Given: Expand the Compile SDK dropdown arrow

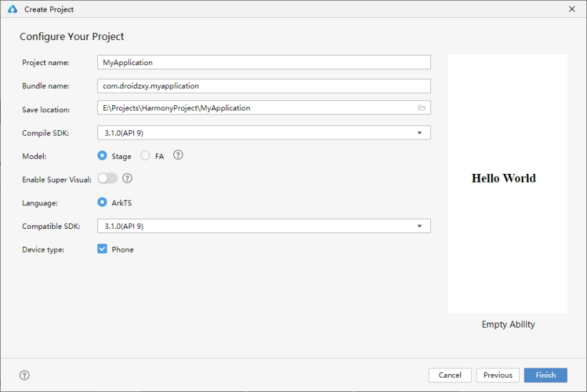Looking at the screenshot, I should click(419, 133).
